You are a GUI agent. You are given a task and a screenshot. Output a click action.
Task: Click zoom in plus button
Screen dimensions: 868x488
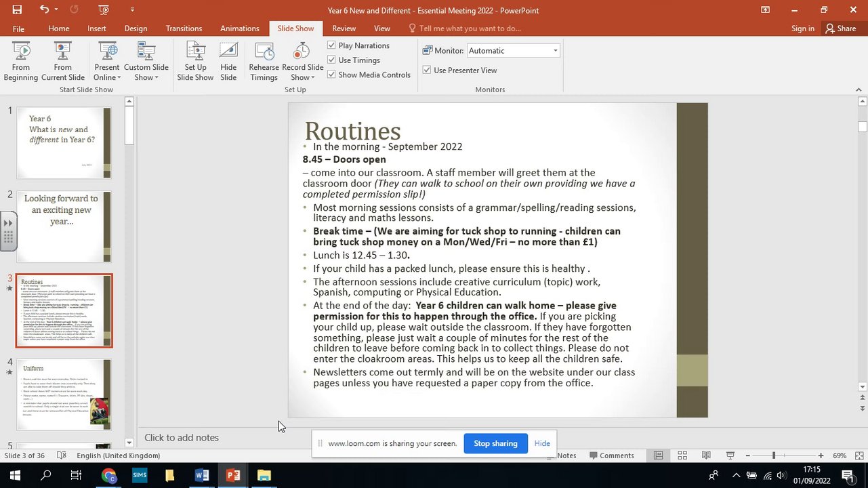(821, 455)
